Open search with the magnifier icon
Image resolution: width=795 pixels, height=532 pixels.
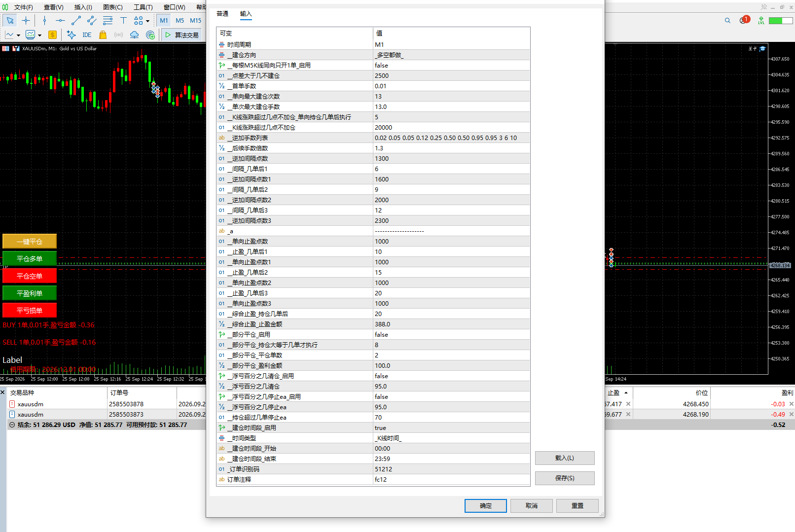coord(727,20)
